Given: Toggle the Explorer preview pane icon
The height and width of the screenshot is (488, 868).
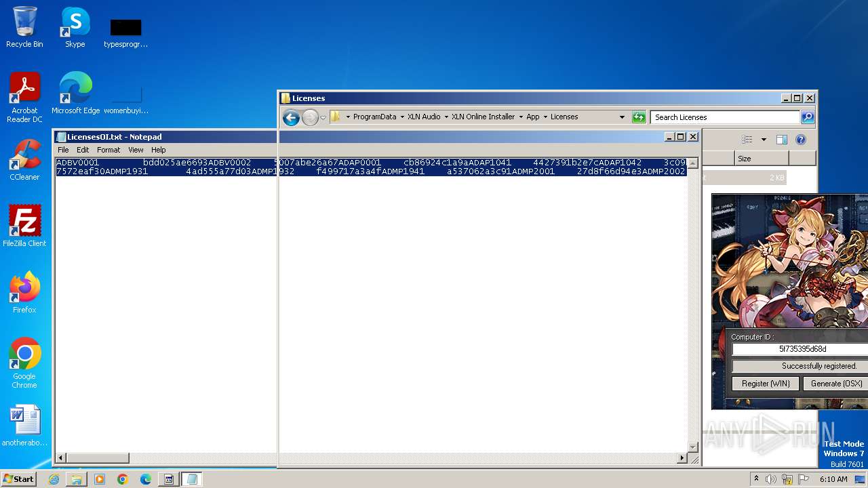Looking at the screenshot, I should click(x=781, y=140).
